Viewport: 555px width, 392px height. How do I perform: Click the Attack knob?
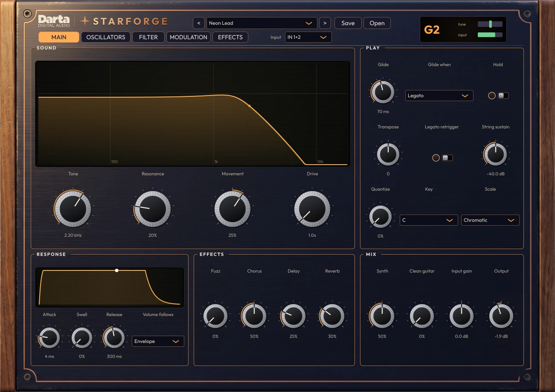pos(49,338)
